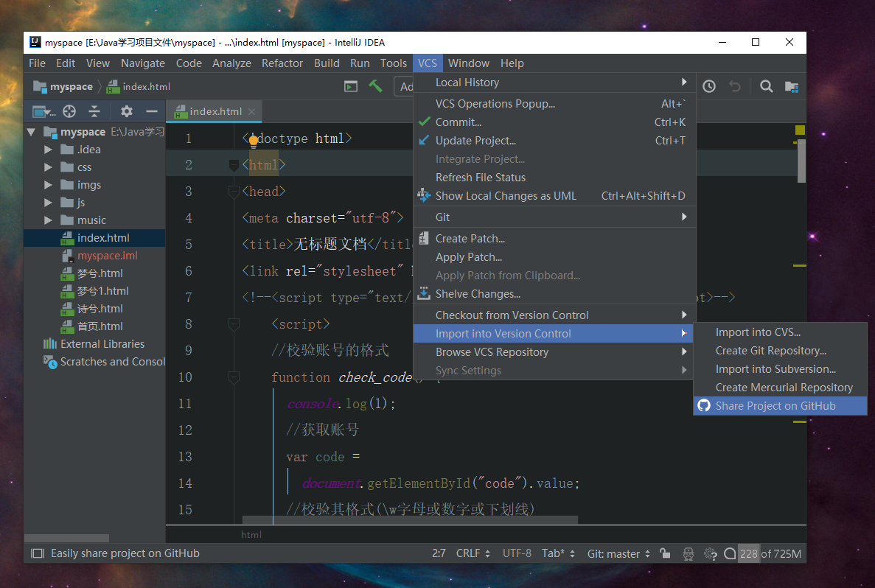The width and height of the screenshot is (875, 588).
Task: Select 诗兮.html in project tree
Action: click(x=100, y=309)
